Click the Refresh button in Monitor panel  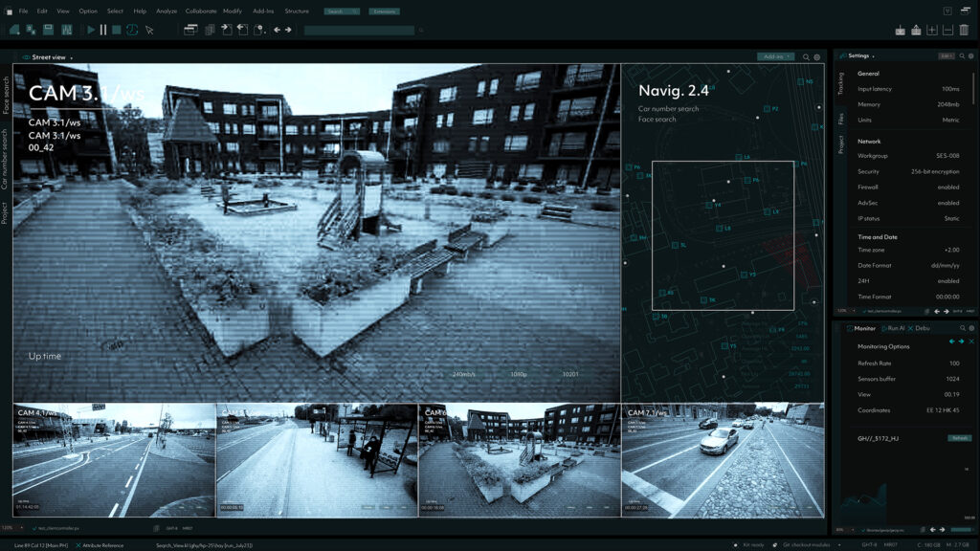point(959,437)
